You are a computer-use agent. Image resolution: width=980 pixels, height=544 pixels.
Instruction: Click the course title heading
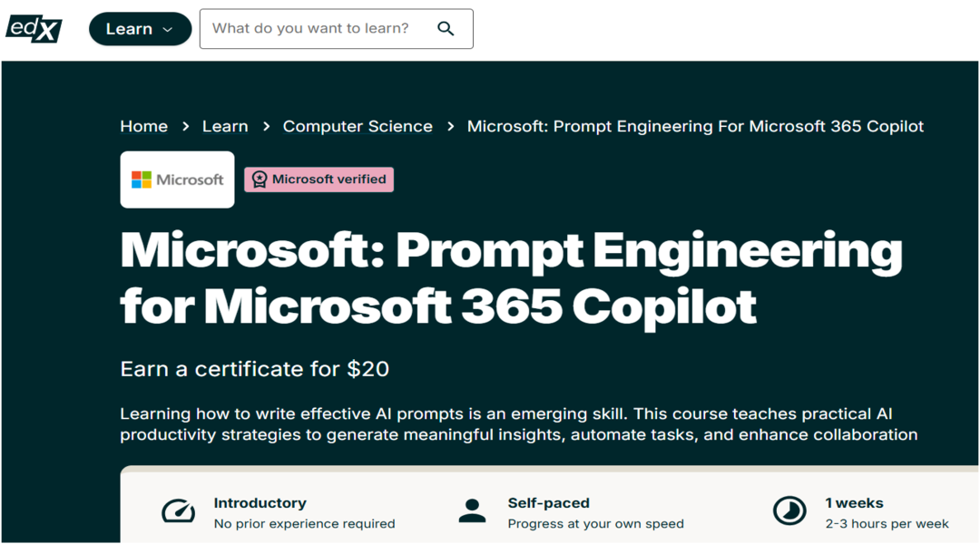point(511,278)
